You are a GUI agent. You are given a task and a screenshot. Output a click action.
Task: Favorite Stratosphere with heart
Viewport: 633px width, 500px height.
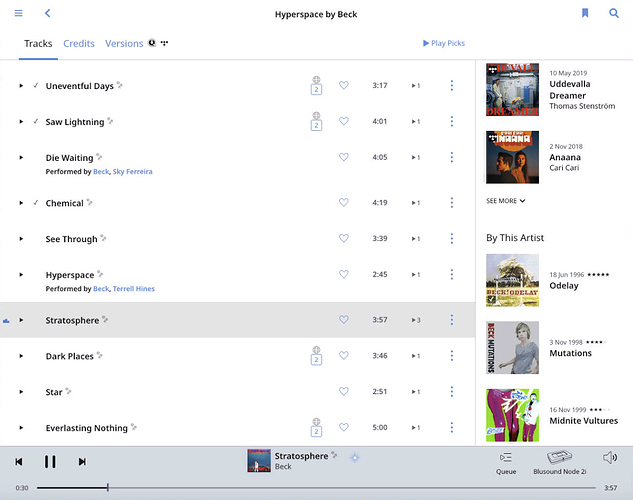(x=344, y=320)
